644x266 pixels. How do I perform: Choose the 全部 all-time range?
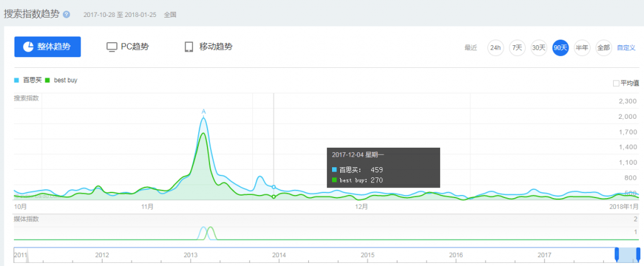603,48
